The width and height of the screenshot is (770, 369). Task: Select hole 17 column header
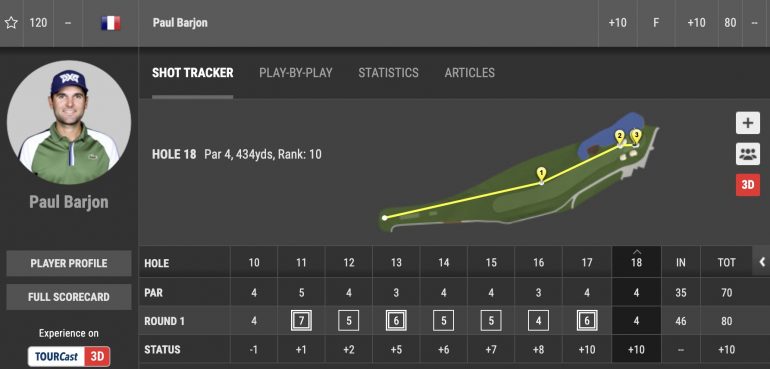(587, 263)
